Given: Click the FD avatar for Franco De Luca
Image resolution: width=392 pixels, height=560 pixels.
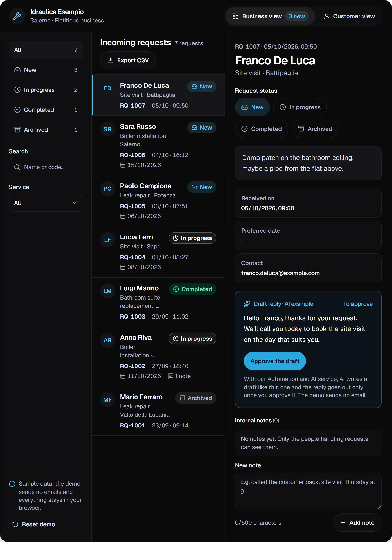Looking at the screenshot, I should point(108,88).
